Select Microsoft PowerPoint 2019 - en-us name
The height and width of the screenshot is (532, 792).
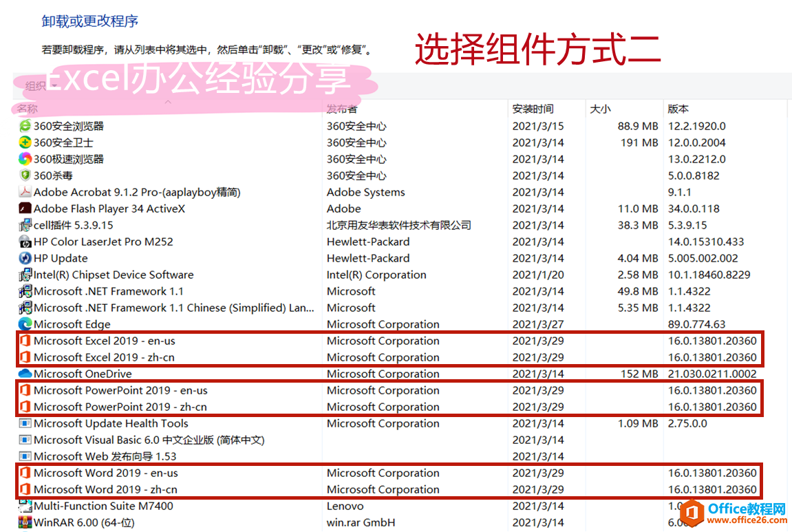[120, 390]
